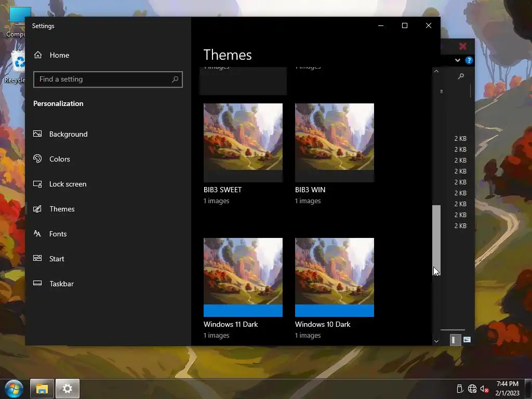The image size is (532, 399).
Task: Click the Home house icon
Action: [37, 55]
